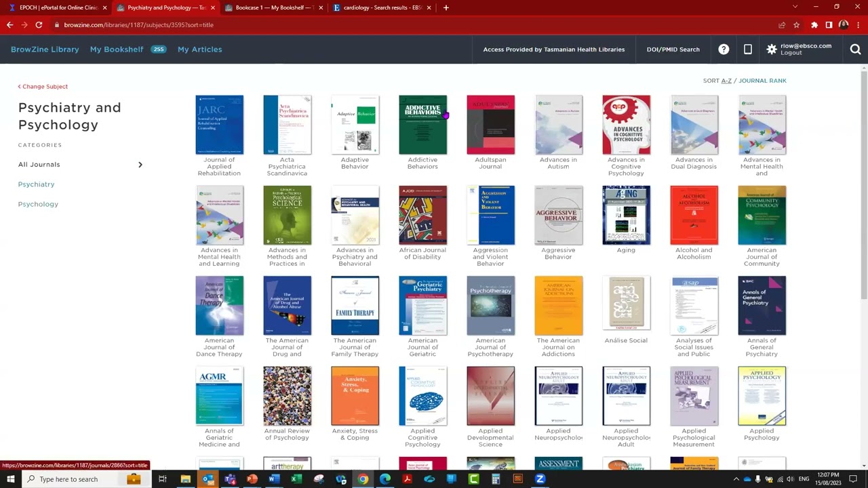Screen dimensions: 868x488
Task: Show hidden system tray icons
Action: 736,479
